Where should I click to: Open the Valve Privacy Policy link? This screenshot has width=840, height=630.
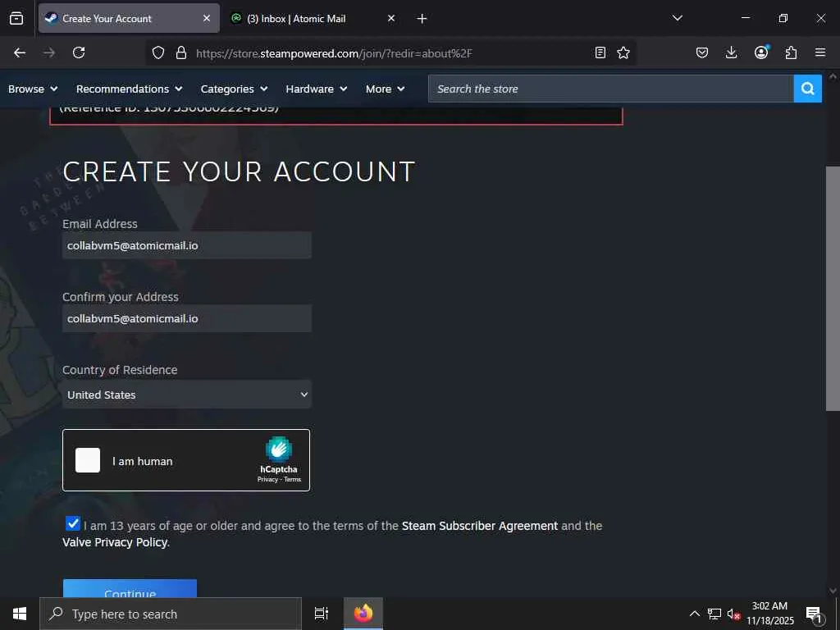tap(115, 542)
